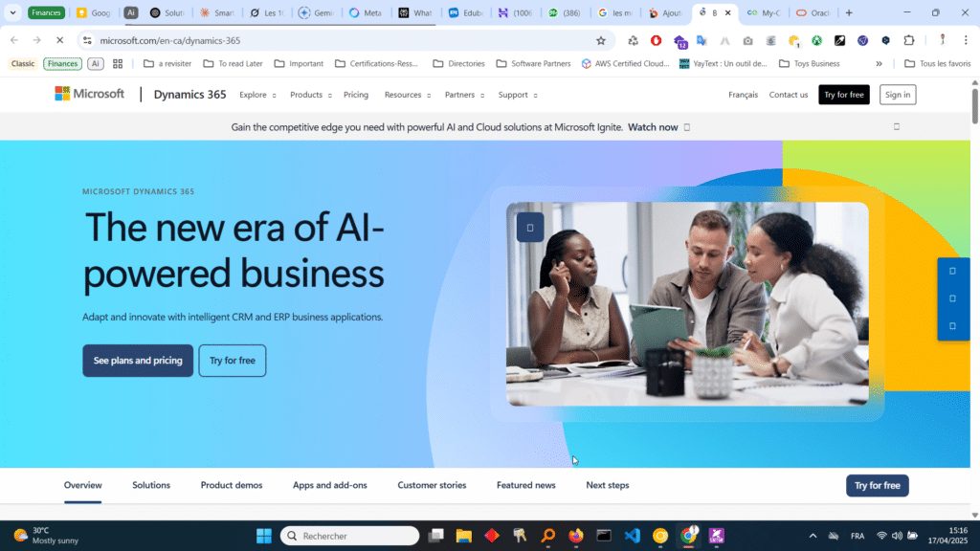Open the Customer stories section tab

[432, 485]
